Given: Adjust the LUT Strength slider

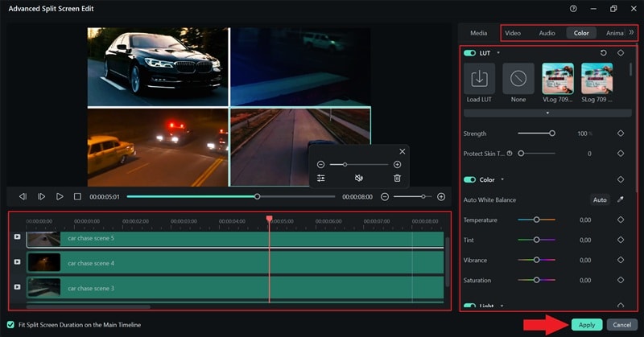Looking at the screenshot, I should [536, 134].
